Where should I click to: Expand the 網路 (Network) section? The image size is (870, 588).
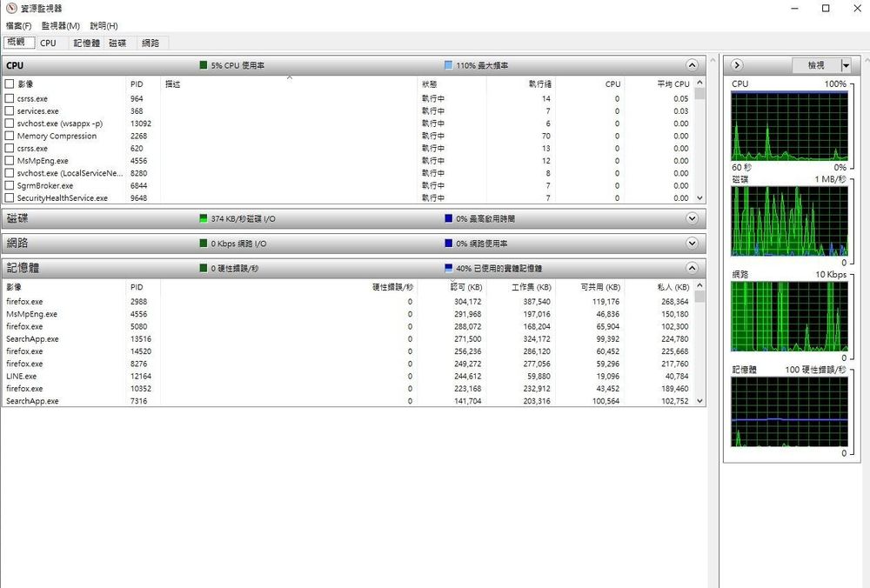692,244
